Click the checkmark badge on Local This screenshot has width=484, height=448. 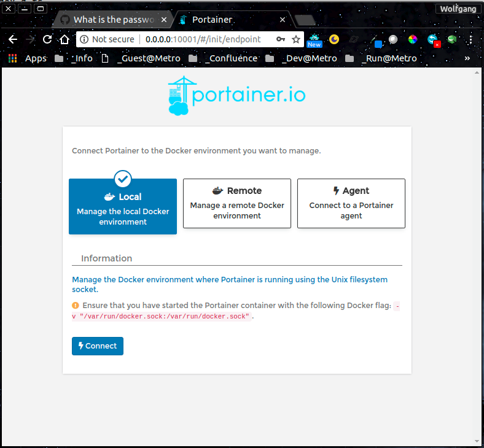123,179
